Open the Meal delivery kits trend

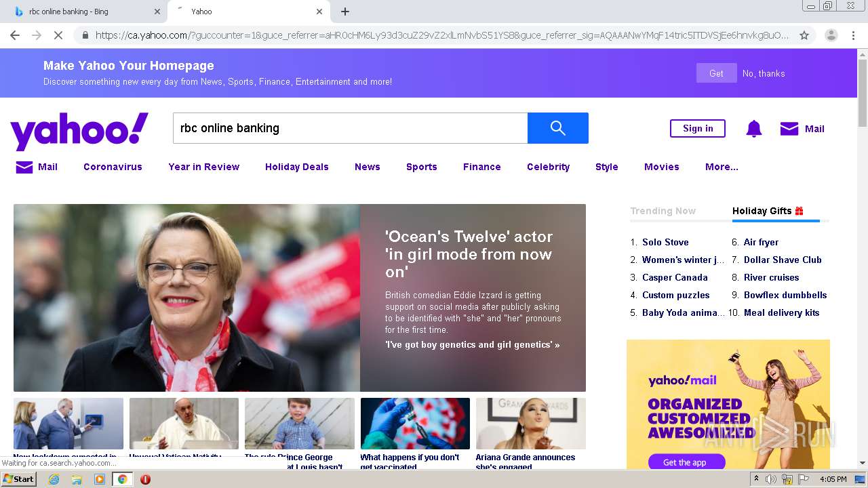pos(781,312)
